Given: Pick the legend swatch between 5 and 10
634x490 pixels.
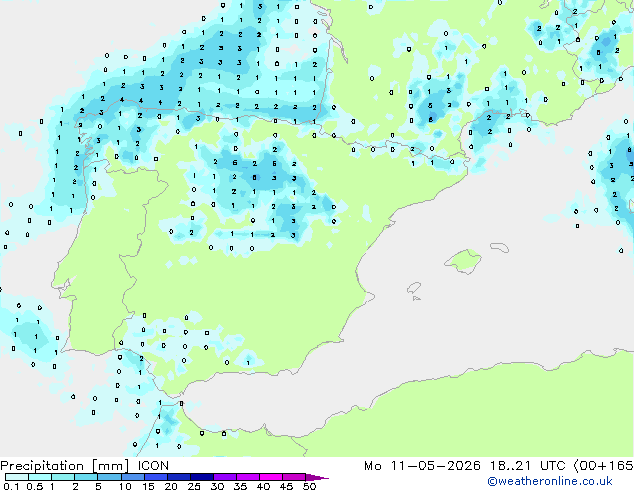Looking at the screenshot, I should [110, 477].
